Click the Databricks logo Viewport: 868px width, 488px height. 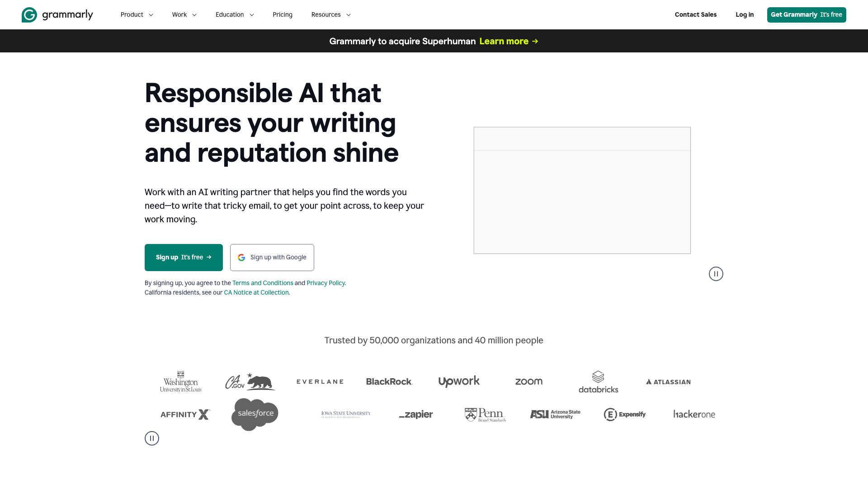[x=599, y=382]
